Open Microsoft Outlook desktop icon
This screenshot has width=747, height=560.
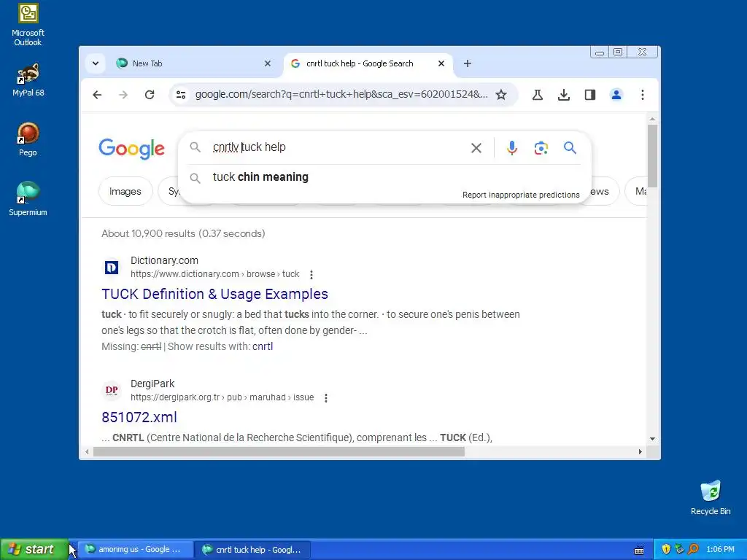tap(28, 25)
